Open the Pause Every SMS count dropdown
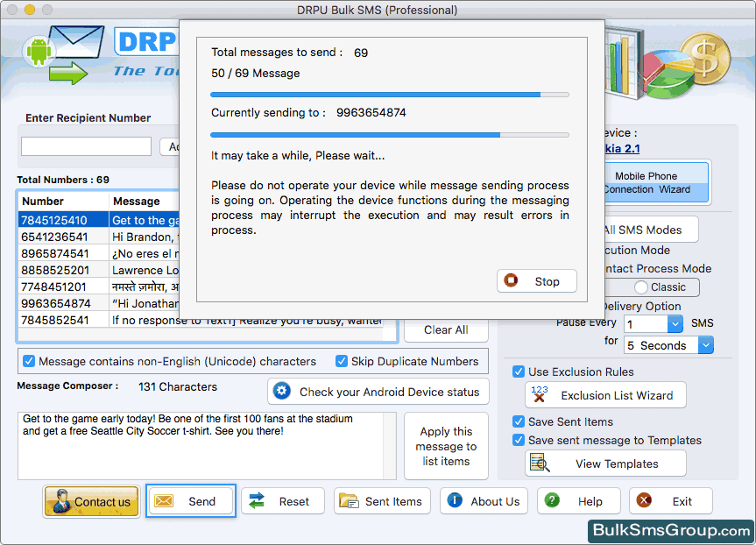 click(x=675, y=323)
